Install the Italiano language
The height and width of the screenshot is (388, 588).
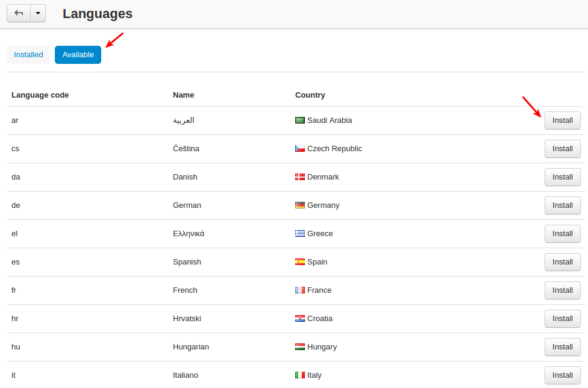(x=562, y=375)
